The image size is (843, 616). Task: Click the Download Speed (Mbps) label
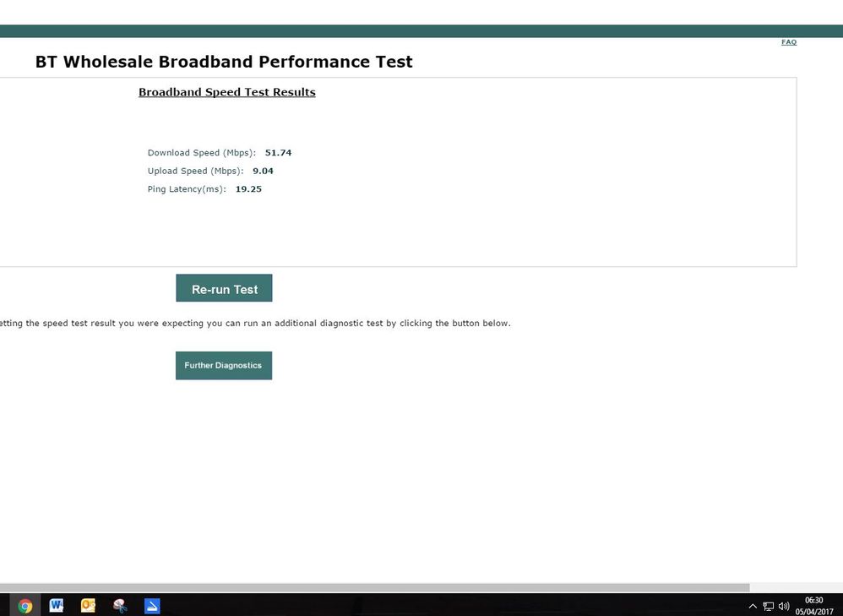202,153
